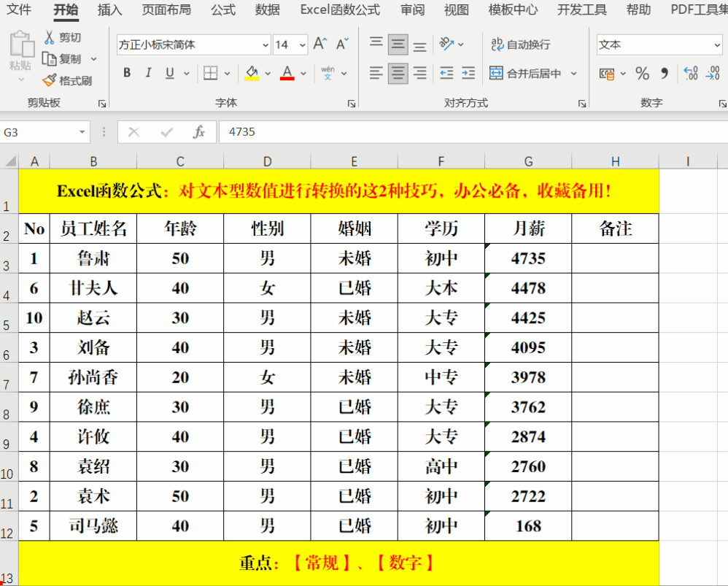Click inside the formula bar showing 4735
Image resolution: width=728 pixels, height=586 pixels.
(x=473, y=132)
